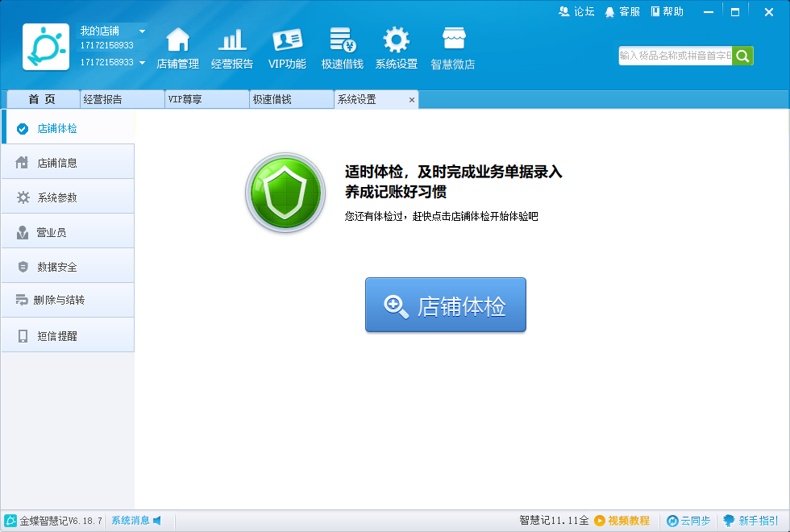Click 金蝶智慧记V6.18.7 version text
The image size is (790, 532).
tap(61, 521)
